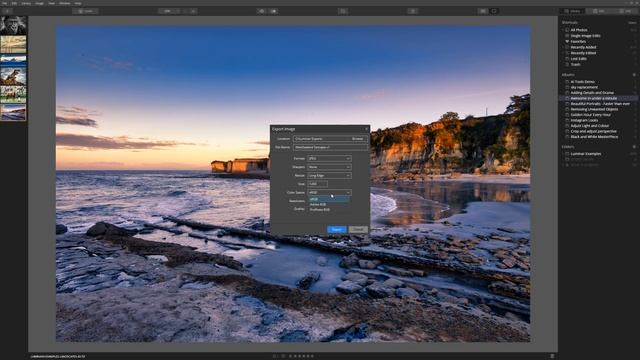Image resolution: width=640 pixels, height=360 pixels.
Task: Click the File Name input field
Action: (x=330, y=147)
